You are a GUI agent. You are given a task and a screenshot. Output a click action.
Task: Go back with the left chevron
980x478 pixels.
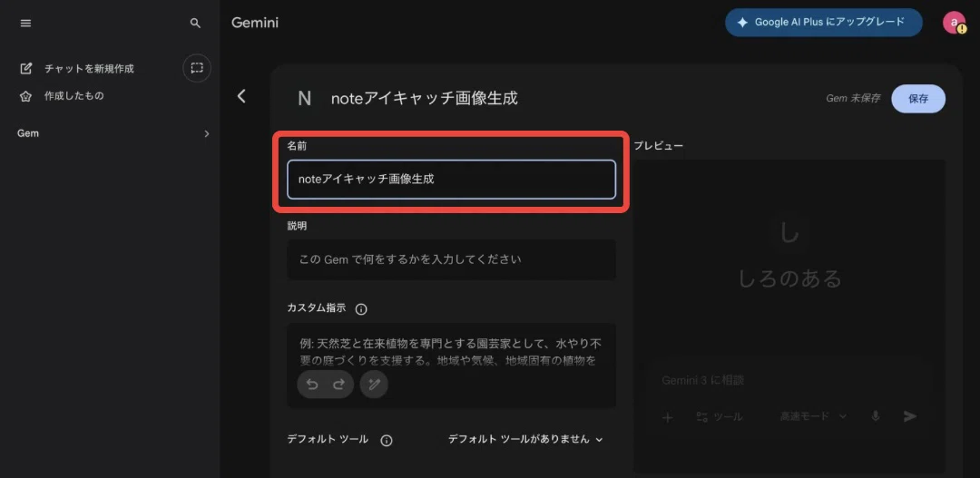[x=242, y=96]
